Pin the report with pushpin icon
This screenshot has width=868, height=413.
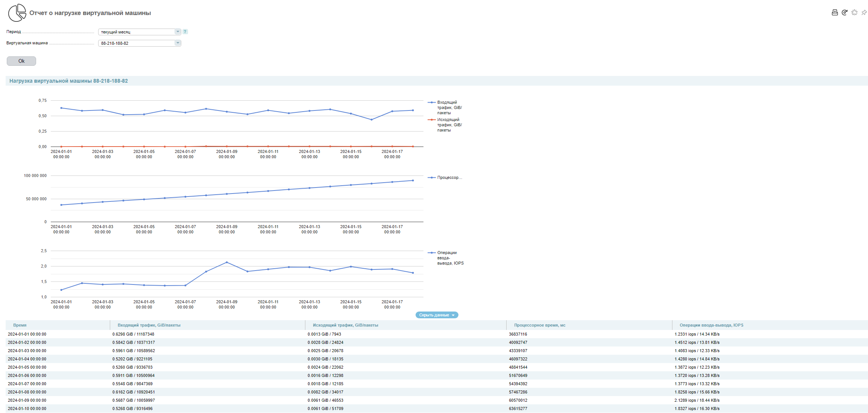click(864, 12)
